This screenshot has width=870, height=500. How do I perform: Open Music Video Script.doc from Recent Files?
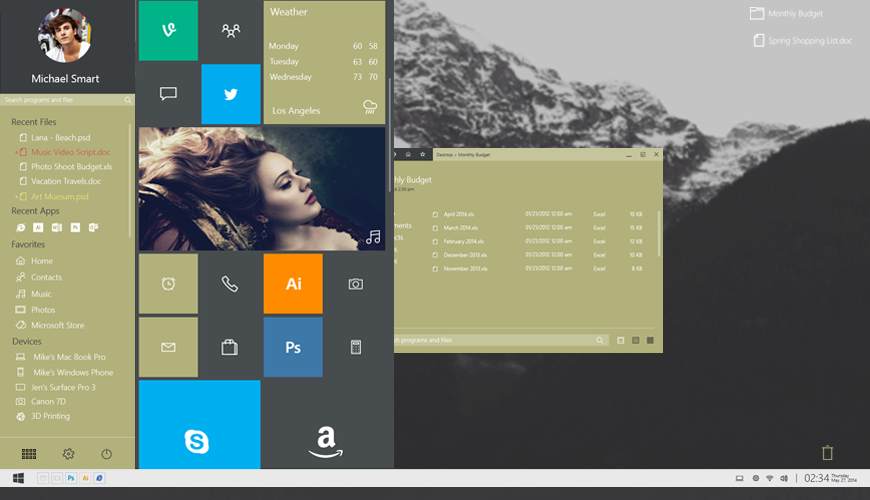click(x=70, y=152)
